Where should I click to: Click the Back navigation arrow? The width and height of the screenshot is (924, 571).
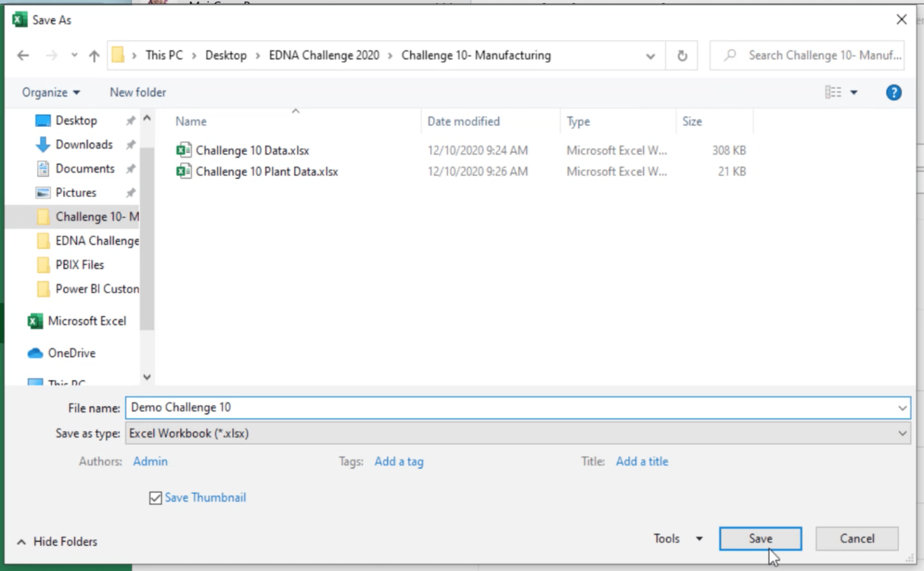click(23, 56)
